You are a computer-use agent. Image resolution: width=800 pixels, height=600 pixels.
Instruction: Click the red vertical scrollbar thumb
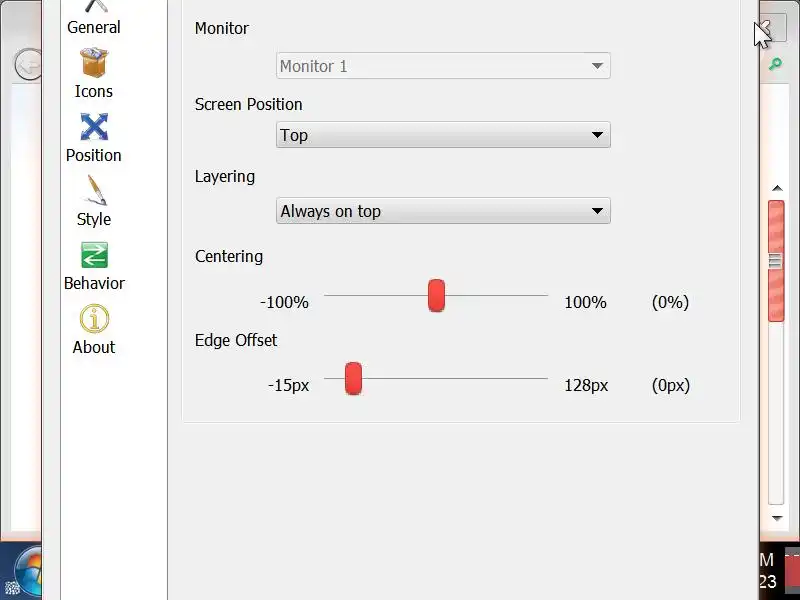(776, 260)
